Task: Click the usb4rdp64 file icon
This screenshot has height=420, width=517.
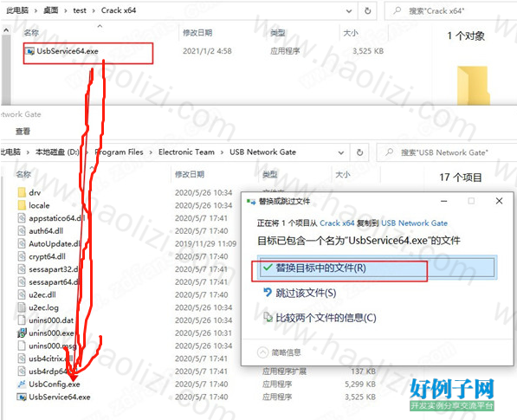Action: (22, 372)
